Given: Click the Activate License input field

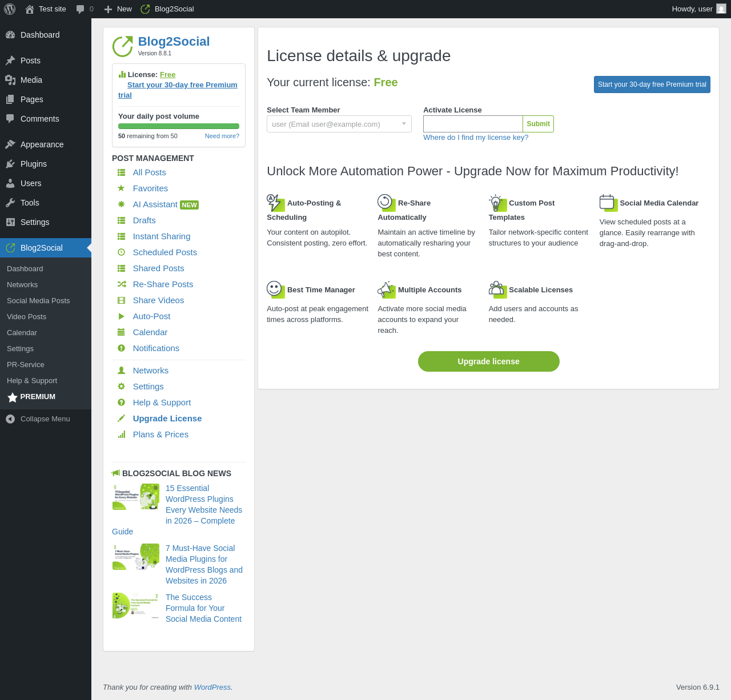Looking at the screenshot, I should [473, 124].
